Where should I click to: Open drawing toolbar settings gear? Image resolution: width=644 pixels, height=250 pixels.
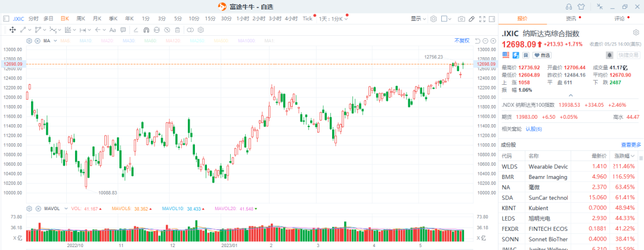(x=201, y=30)
